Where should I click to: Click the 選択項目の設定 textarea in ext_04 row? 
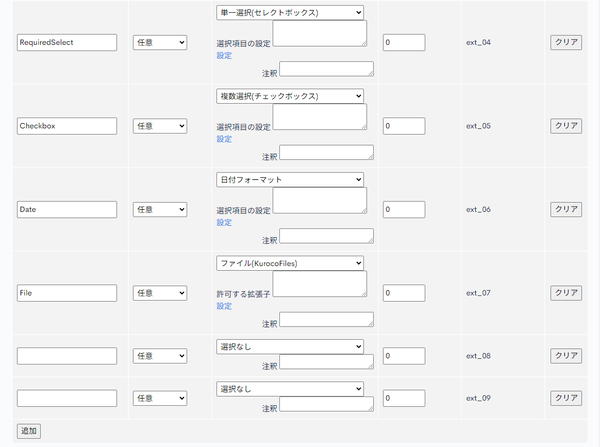320,34
